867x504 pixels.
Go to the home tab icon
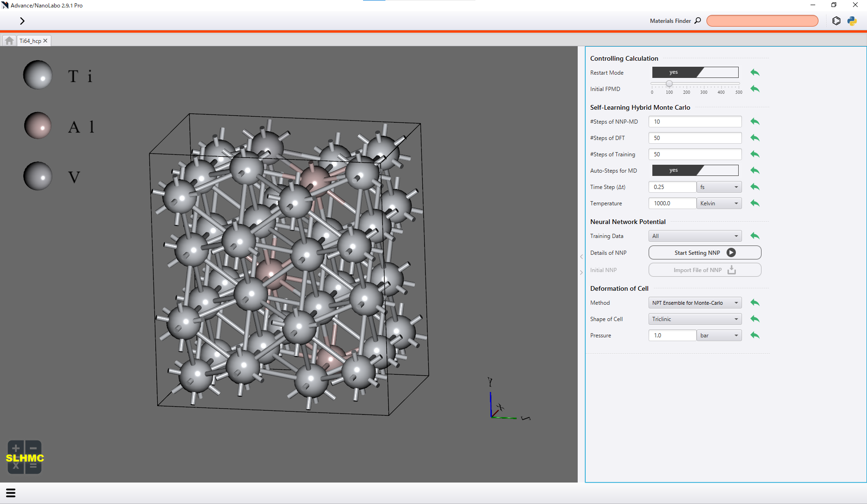pos(9,41)
